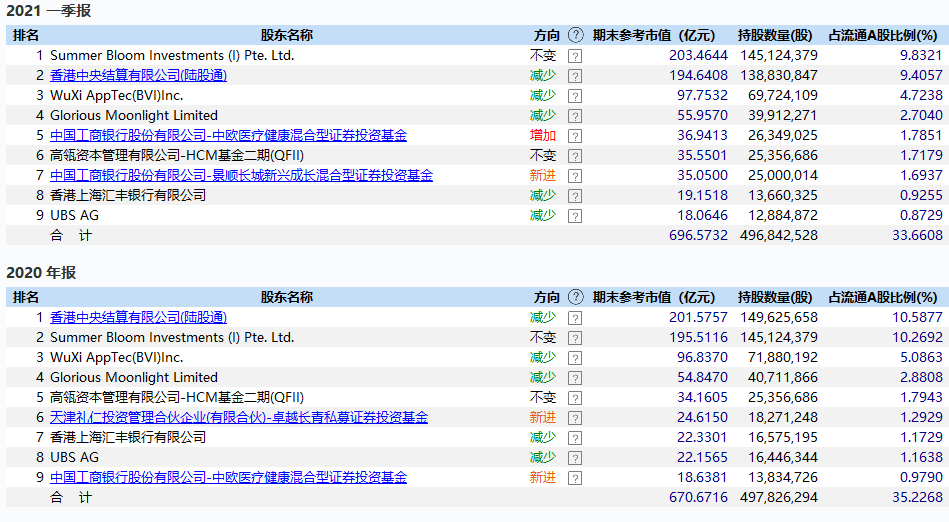Image resolution: width=949 pixels, height=522 pixels.
Task: Click the question icon in the 2021 高瓴资本 HCM row
Action: point(575,156)
